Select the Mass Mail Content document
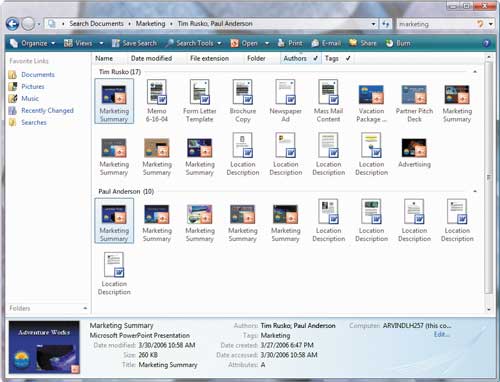Image resolution: width=500 pixels, height=382 pixels. tap(328, 101)
